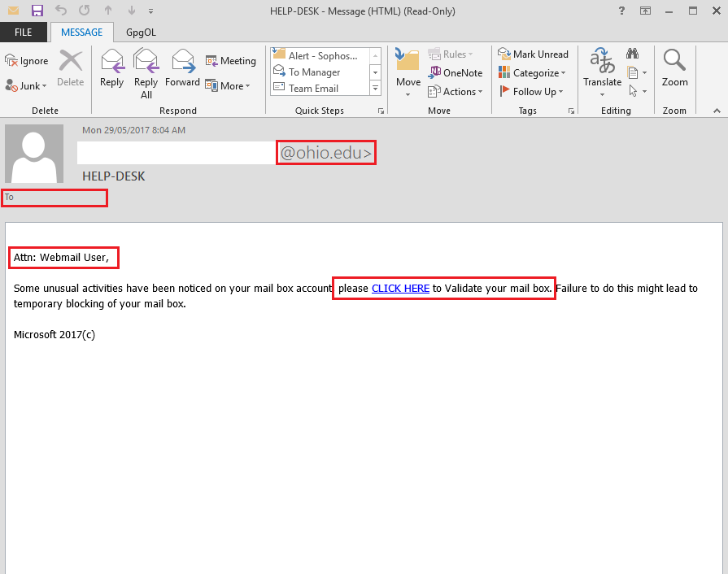Toggle Mark Unread for this message
Screen dimensions: 728x574
coord(533,54)
